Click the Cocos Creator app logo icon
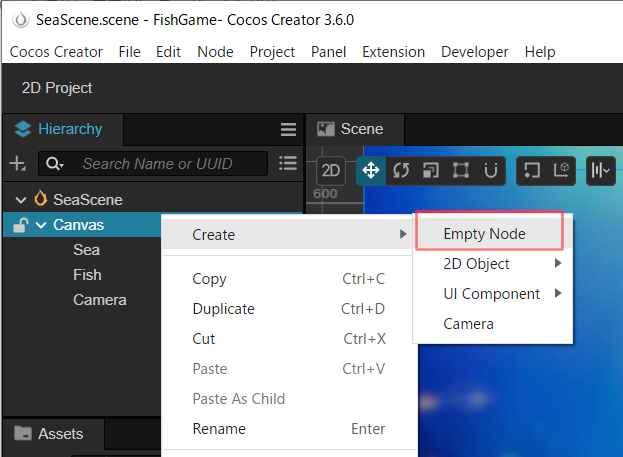 pos(20,19)
